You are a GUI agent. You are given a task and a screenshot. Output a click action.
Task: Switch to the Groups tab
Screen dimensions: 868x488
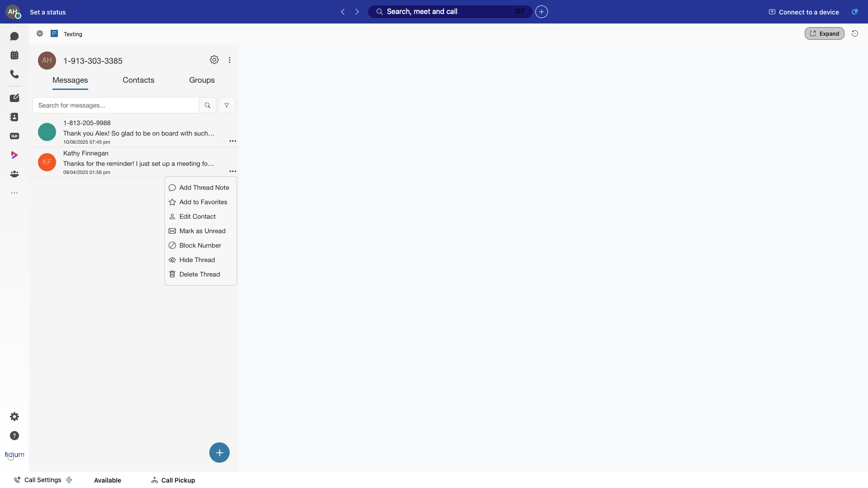[202, 80]
